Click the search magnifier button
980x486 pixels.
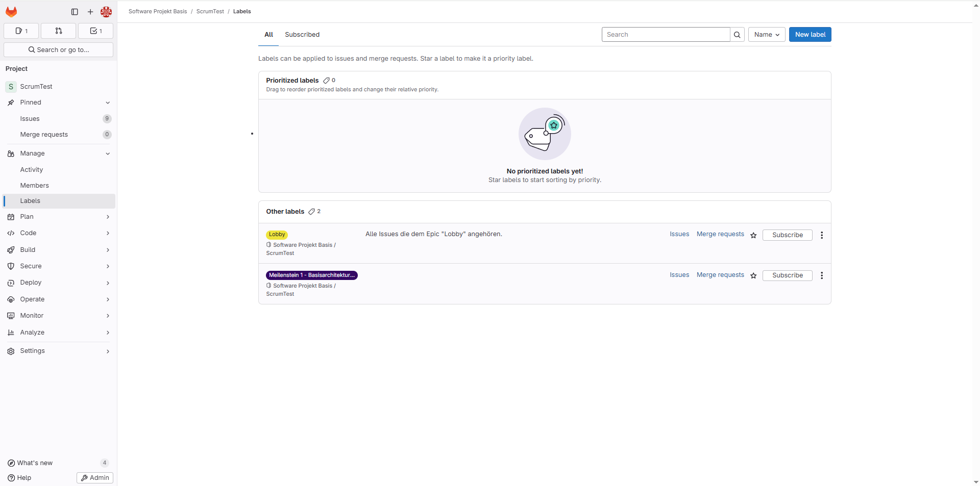pos(737,35)
